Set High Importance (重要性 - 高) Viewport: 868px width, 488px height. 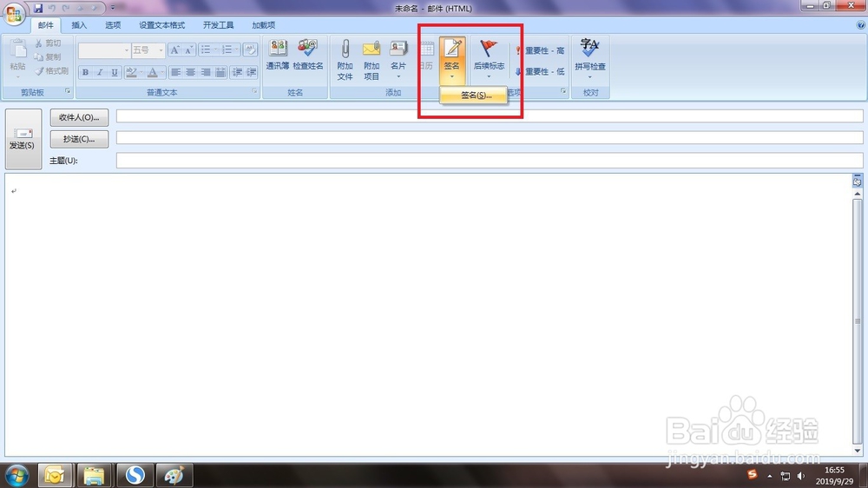[540, 50]
